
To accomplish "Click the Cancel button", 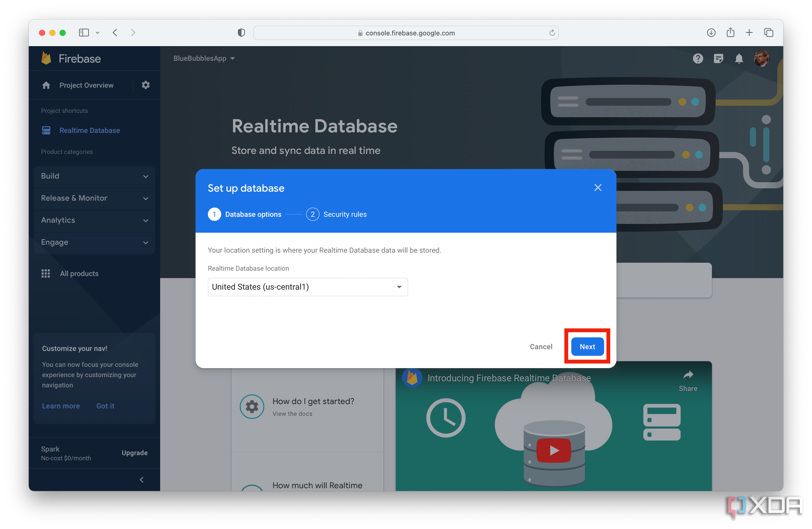I will point(541,347).
